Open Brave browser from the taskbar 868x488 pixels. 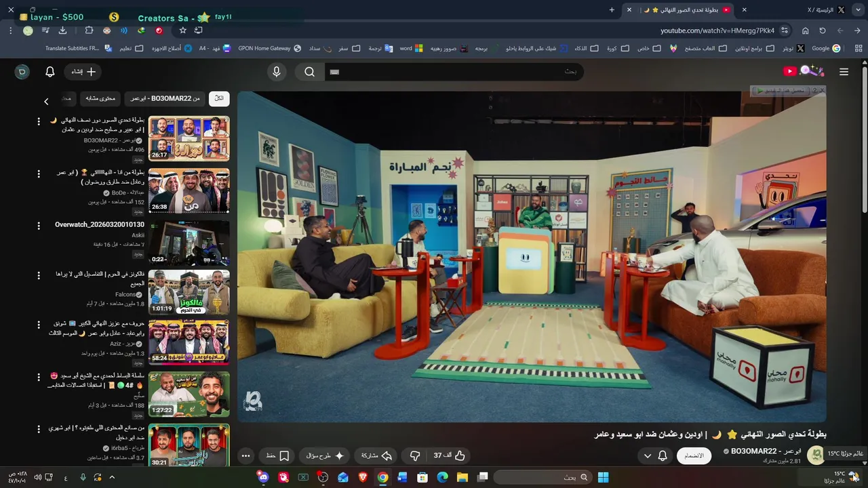tap(363, 477)
